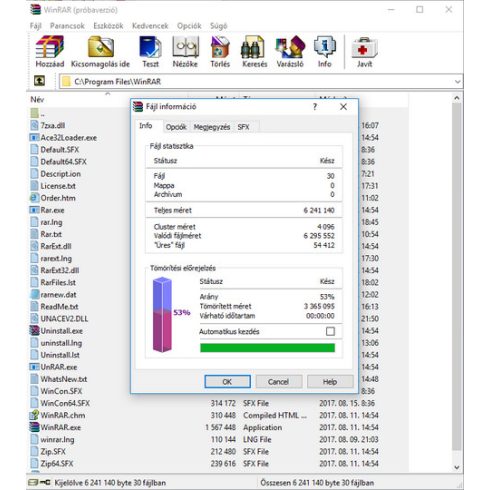Image resolution: width=490 pixels, height=490 pixels.
Task: Click the Help button in dialog
Action: (x=330, y=382)
